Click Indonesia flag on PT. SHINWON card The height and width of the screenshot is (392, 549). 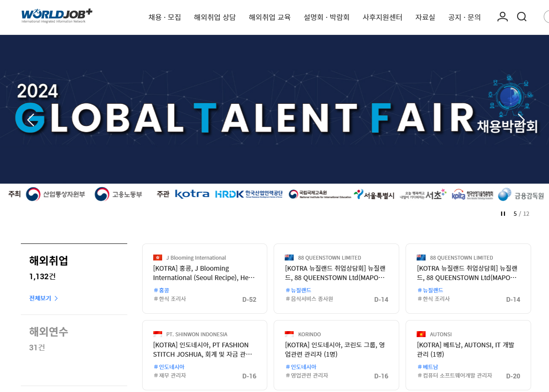[157, 334]
